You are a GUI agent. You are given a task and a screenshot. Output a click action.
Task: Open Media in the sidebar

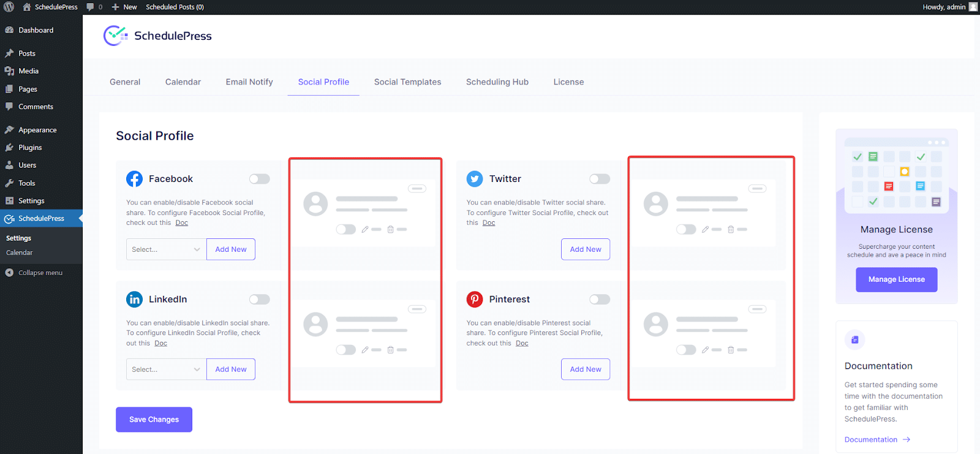[x=41, y=71]
